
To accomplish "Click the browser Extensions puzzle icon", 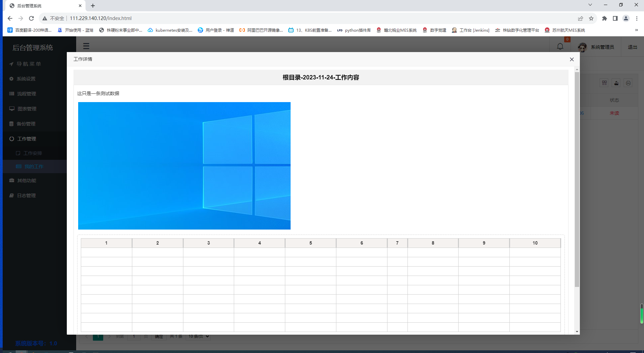I will click(604, 18).
